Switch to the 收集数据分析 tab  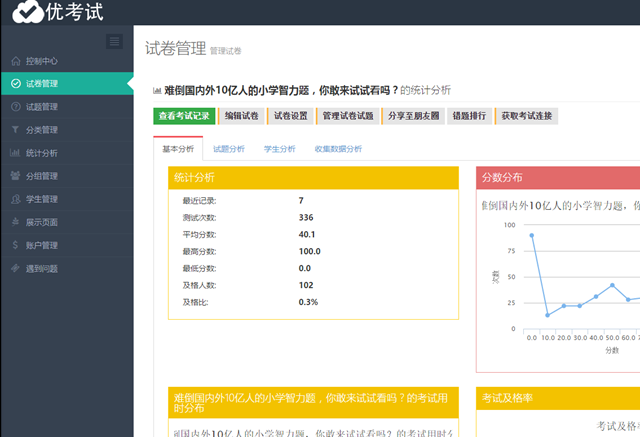point(338,149)
